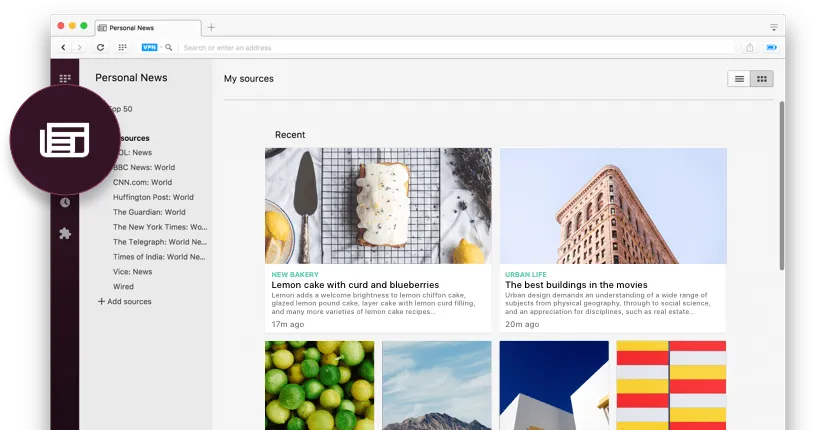Screen dimensions: 813x430
Task: Open Speed Dial grid icon in the toolbar
Action: pos(122,47)
